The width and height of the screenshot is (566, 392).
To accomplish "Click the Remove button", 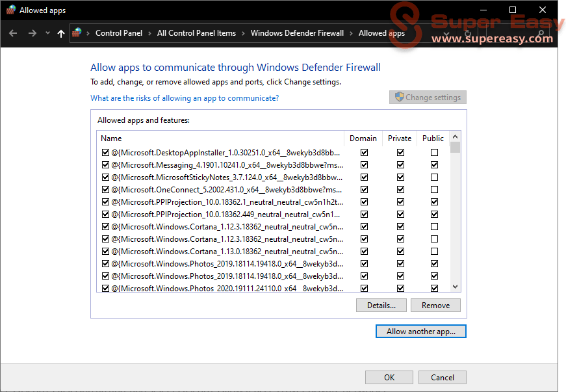I will point(435,306).
